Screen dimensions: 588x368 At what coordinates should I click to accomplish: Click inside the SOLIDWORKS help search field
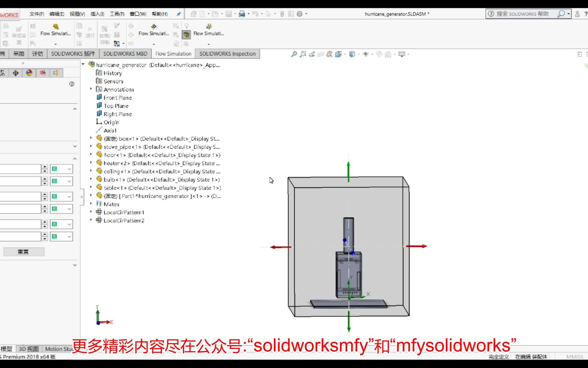[525, 14]
